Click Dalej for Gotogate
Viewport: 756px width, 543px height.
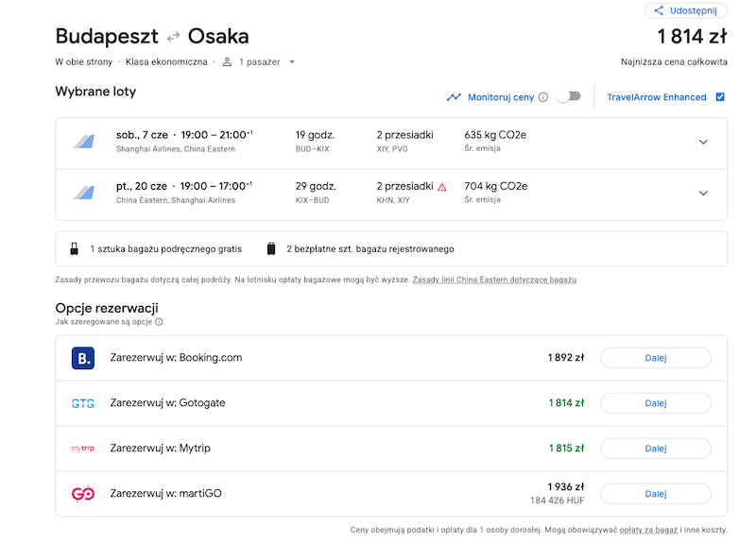click(x=656, y=403)
